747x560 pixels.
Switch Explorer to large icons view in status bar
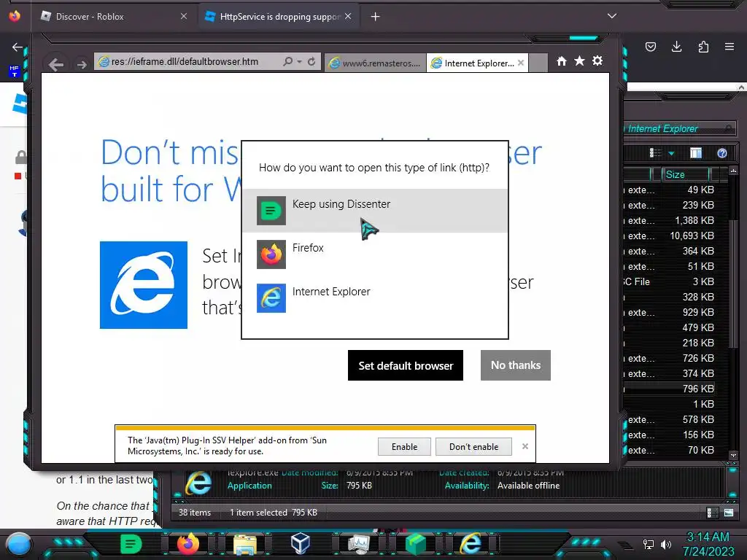click(x=729, y=513)
